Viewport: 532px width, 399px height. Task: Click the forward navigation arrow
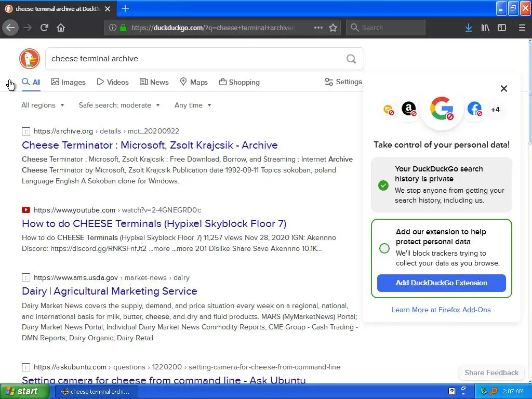point(28,28)
